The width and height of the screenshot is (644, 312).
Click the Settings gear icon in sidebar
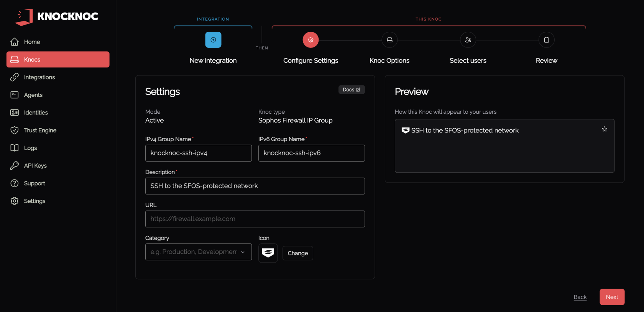15,201
